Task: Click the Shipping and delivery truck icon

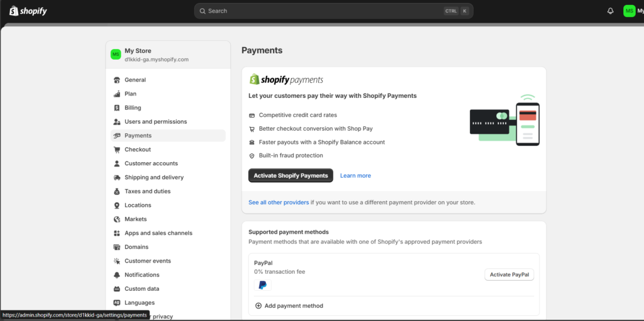Action: click(116, 177)
